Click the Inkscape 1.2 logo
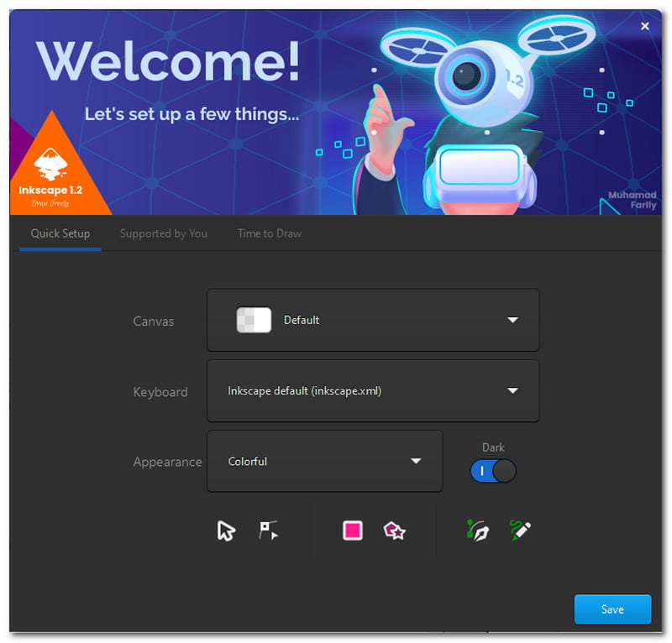The height and width of the screenshot is (643, 672). pos(50,177)
